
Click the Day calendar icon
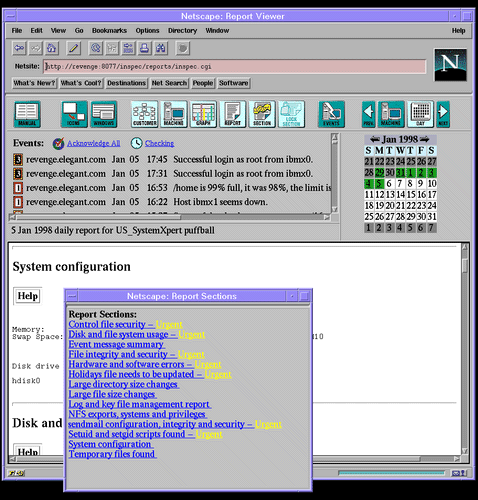tap(420, 114)
